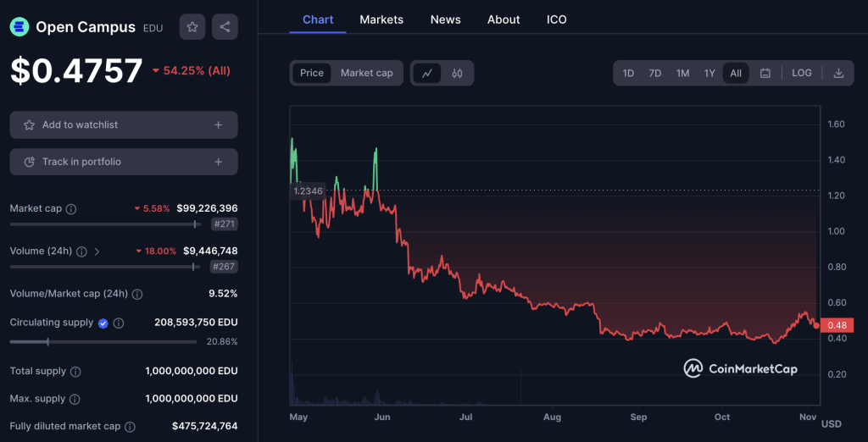Viewport: 868px width, 442px height.
Task: Download the chart data icon
Action: coord(838,73)
